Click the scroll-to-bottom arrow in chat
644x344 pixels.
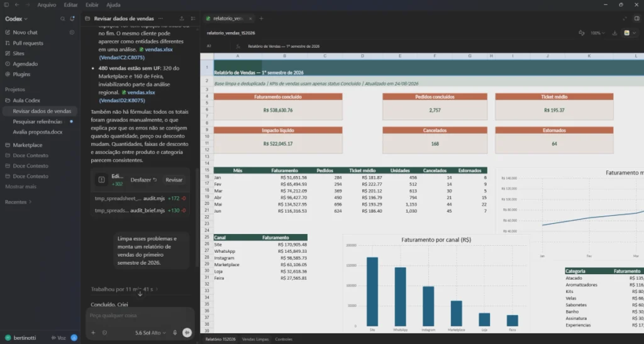tap(140, 294)
